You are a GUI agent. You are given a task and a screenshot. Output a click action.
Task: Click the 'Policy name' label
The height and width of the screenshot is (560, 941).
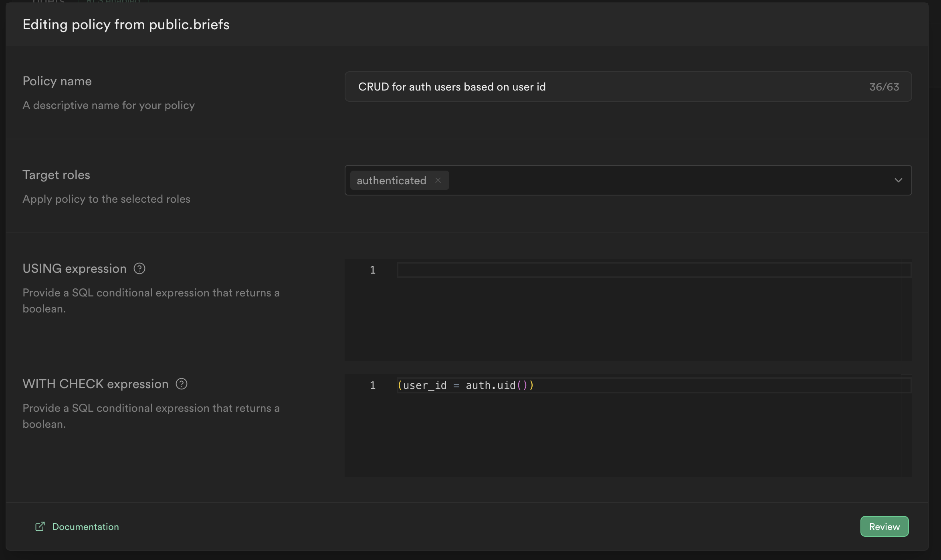point(57,81)
